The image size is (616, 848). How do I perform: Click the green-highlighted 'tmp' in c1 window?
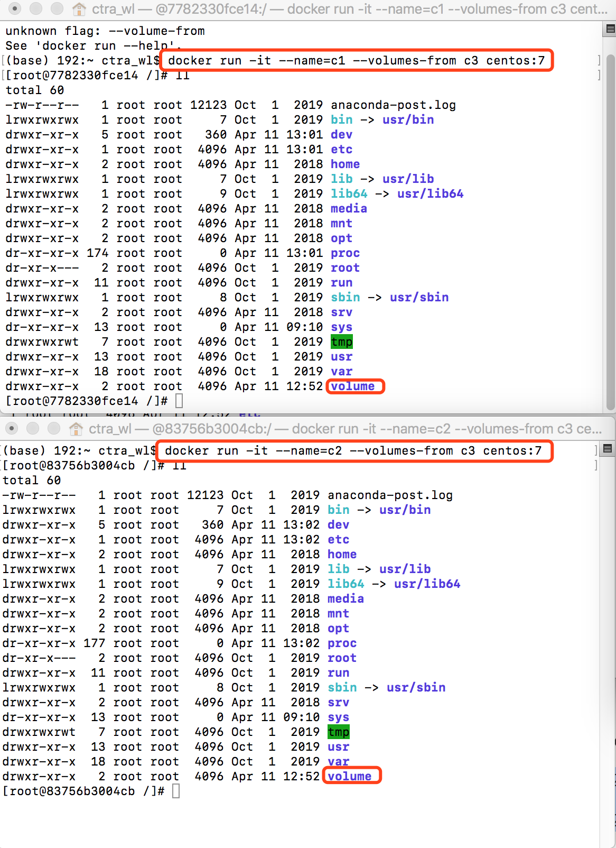[x=342, y=342]
